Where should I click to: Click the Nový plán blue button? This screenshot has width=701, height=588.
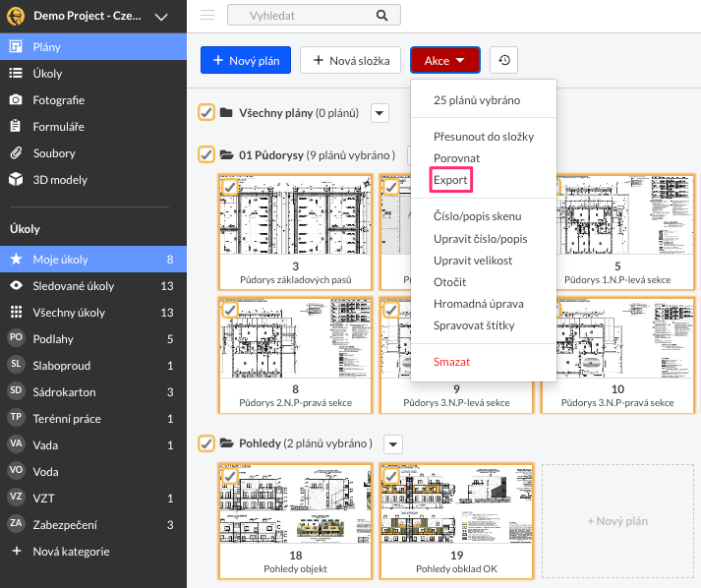246,60
